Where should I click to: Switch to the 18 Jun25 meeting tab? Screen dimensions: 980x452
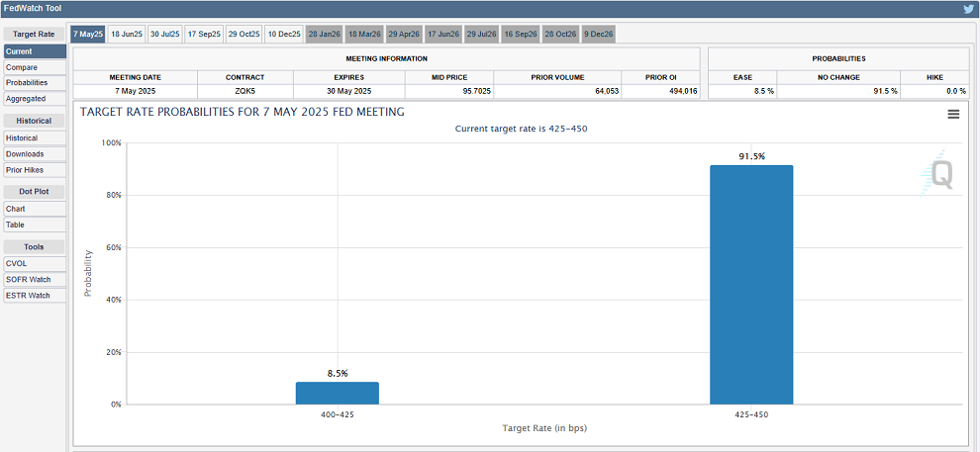pos(126,34)
